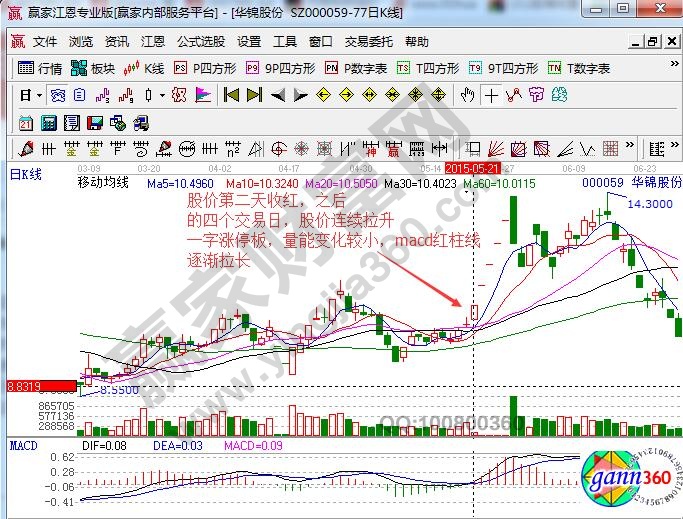Open the 板块 sector view
Viewport: 683px width, 519px height.
tap(93, 69)
